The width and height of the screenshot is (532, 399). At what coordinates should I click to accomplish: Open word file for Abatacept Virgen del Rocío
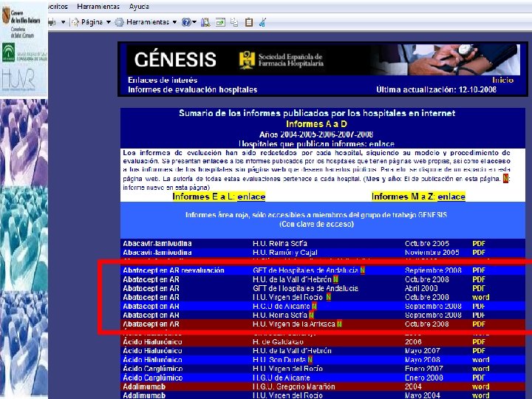click(480, 297)
